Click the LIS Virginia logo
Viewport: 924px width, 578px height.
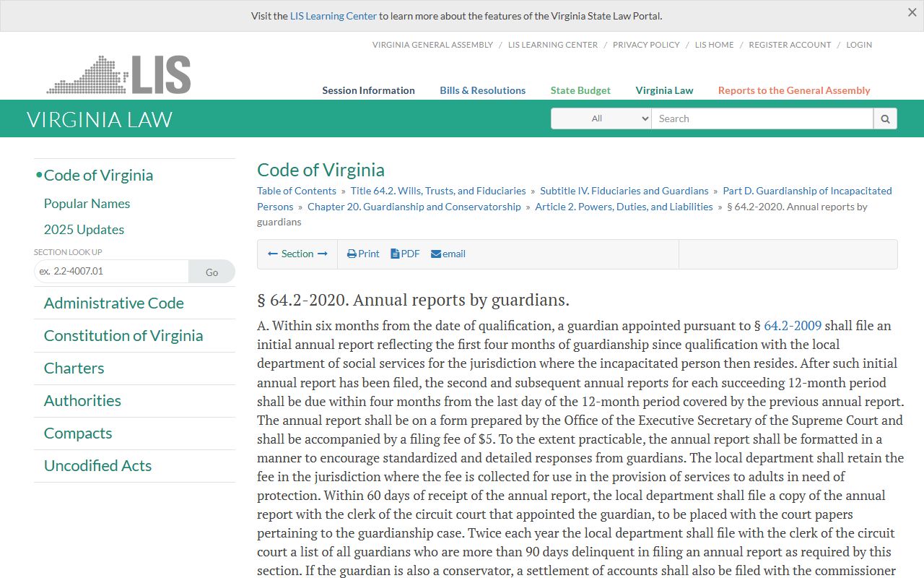coord(119,74)
